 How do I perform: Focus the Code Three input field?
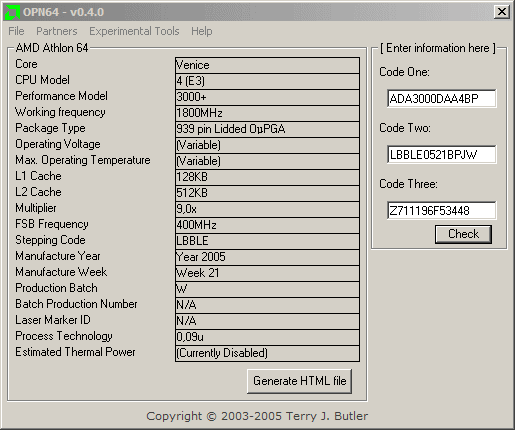tap(442, 210)
